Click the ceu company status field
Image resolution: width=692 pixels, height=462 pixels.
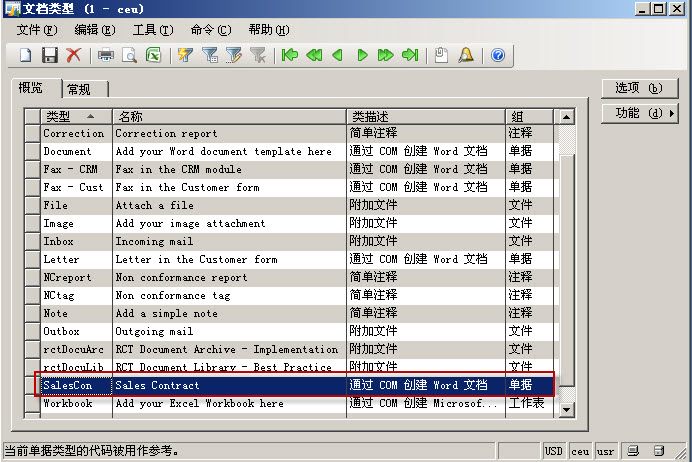click(x=580, y=451)
